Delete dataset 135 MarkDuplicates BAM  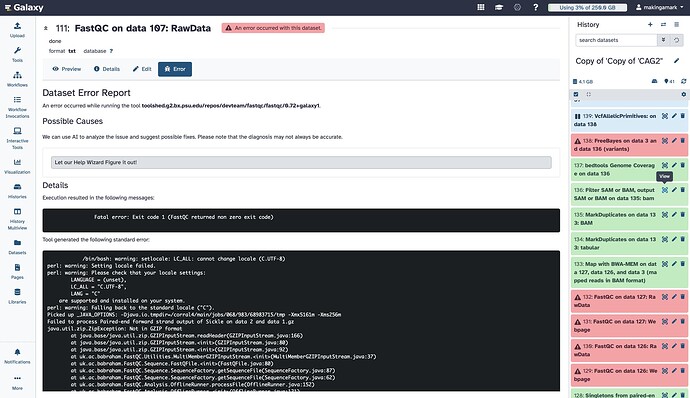[683, 215]
